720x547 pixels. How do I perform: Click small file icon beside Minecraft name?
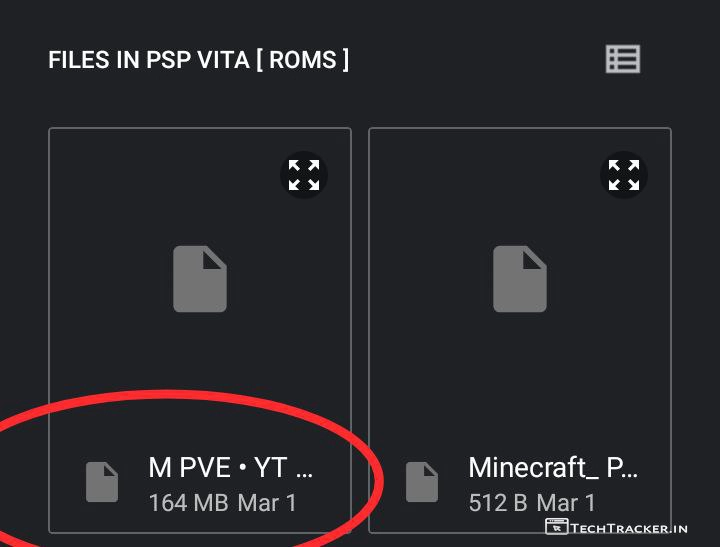click(422, 482)
